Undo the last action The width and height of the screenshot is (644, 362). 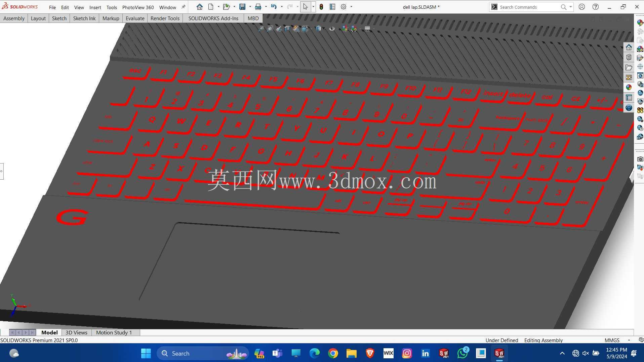click(x=274, y=7)
